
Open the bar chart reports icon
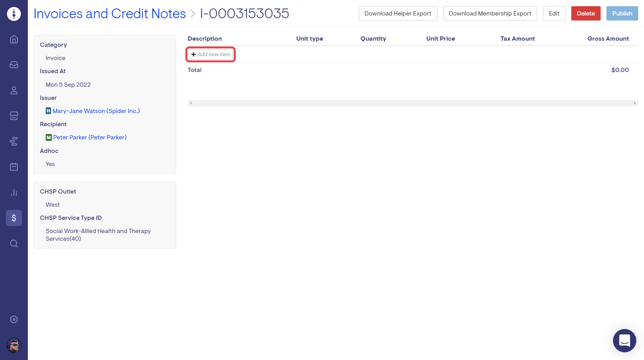click(x=14, y=192)
